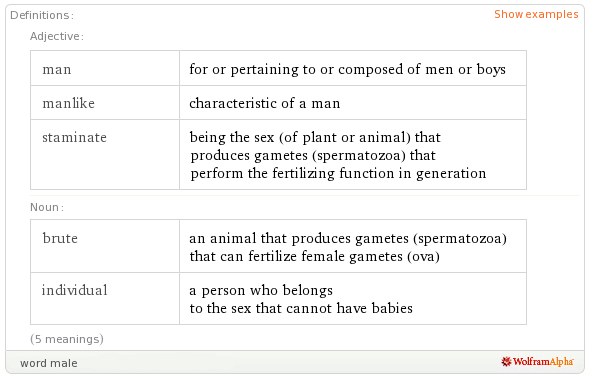
Task: Select the word 'man' in adjective table
Action: [x=57, y=70]
